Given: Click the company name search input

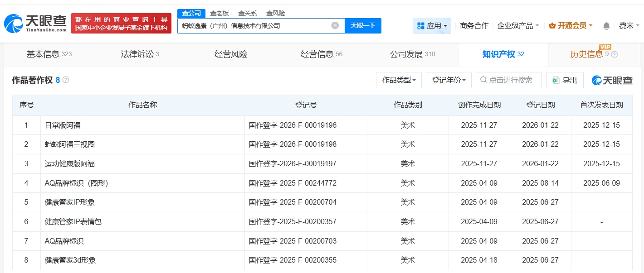Looking at the screenshot, I should click(x=254, y=26).
